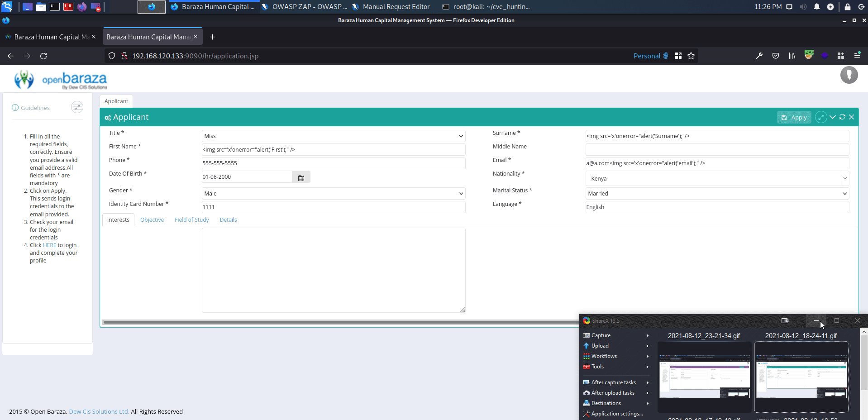Open ShareX Application settings
This screenshot has height=420, width=868.
click(x=616, y=414)
